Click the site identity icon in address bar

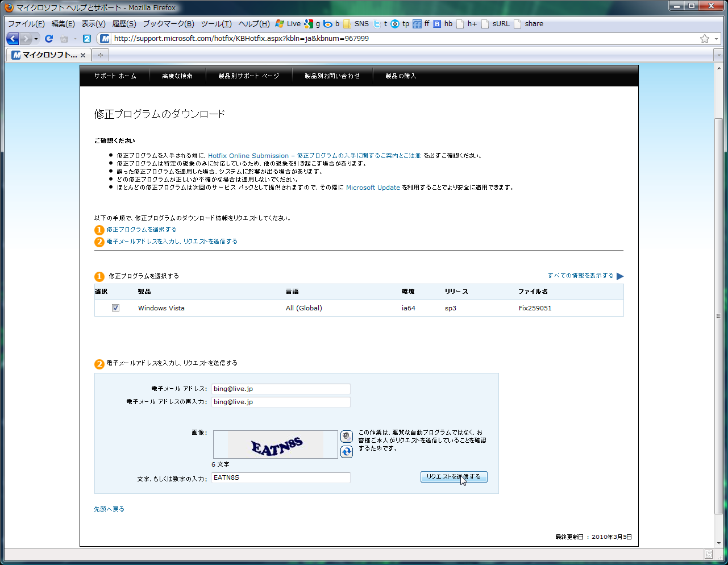(x=105, y=39)
